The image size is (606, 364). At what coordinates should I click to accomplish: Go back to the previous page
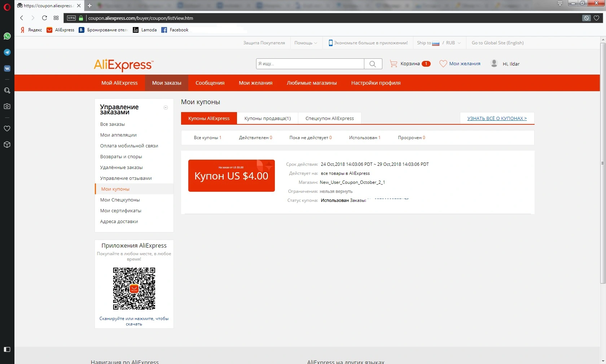tap(22, 18)
